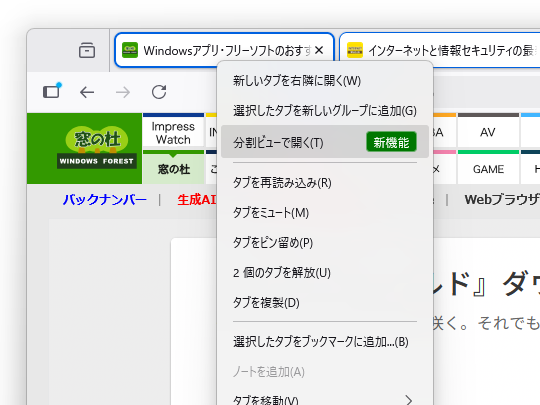Viewport: 540px width, 405px height.
Task: Select タブをピン留め(P)
Action: (x=325, y=242)
